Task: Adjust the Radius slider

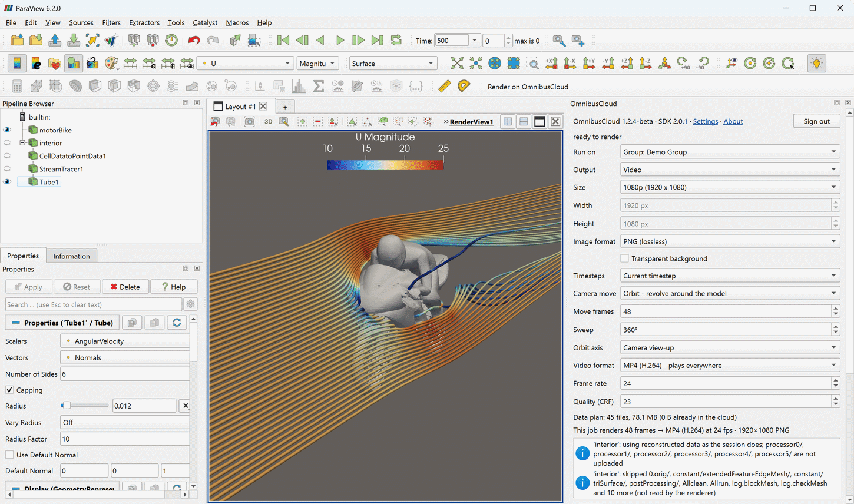Action: point(84,406)
